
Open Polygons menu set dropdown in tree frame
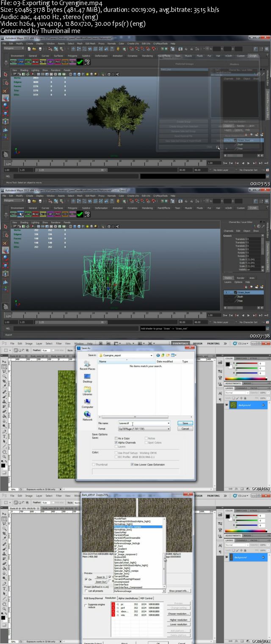tap(13, 48)
